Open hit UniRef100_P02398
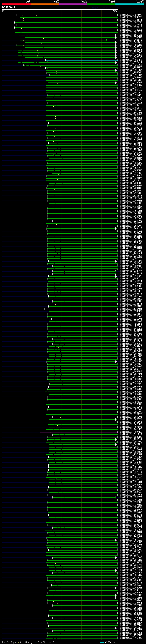The width and height of the screenshot is (146, 644). tap(131, 22)
